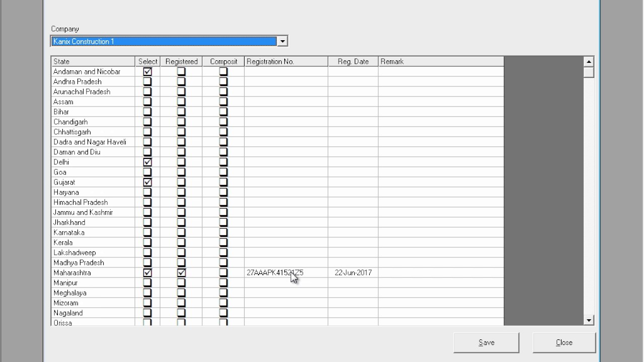The width and height of the screenshot is (644, 362).
Task: Click the scrollbar down arrow
Action: (589, 320)
